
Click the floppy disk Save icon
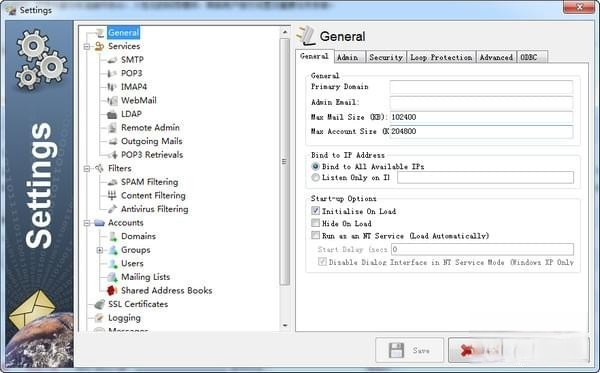click(x=396, y=350)
